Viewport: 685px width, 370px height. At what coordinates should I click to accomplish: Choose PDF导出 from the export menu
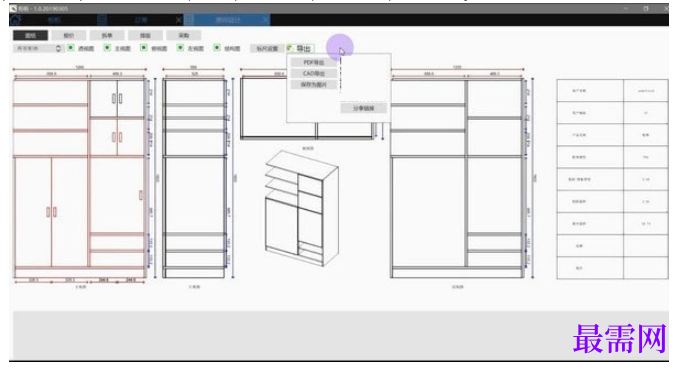[x=314, y=62]
